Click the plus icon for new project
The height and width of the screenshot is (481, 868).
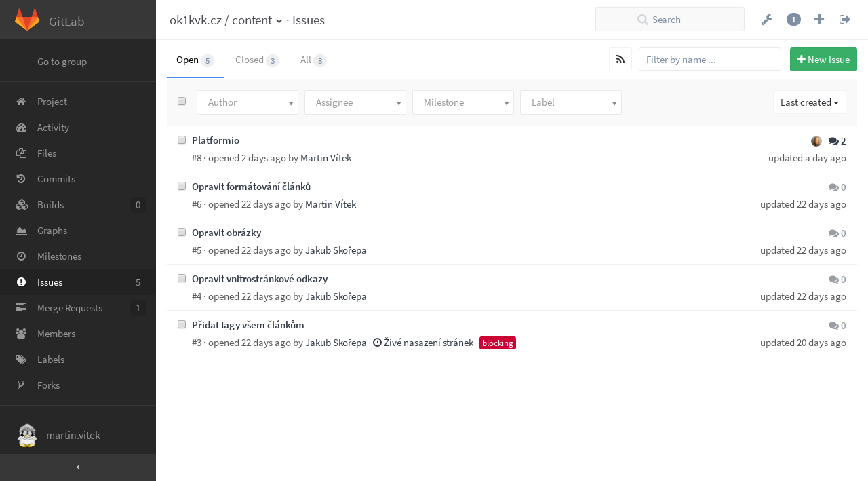[x=819, y=20]
